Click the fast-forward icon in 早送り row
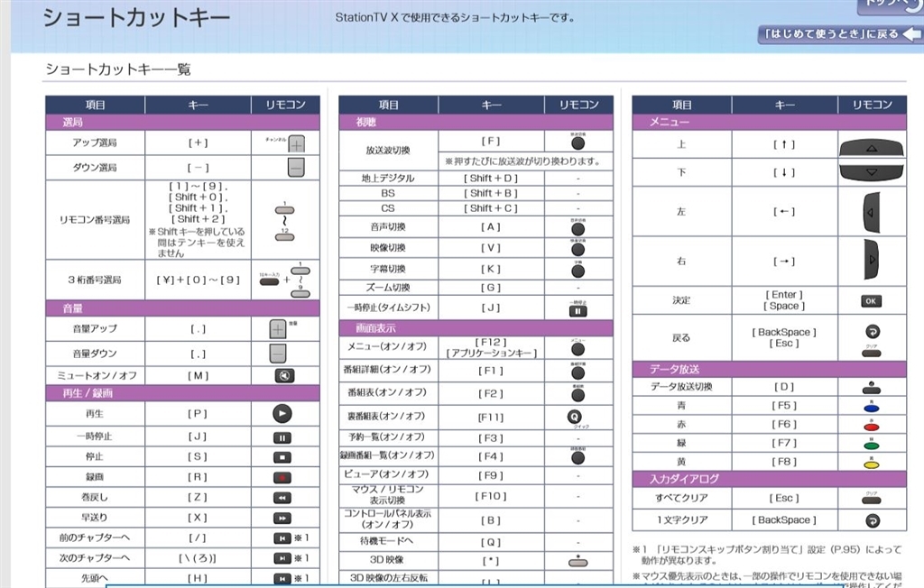924x588 pixels. click(x=282, y=518)
